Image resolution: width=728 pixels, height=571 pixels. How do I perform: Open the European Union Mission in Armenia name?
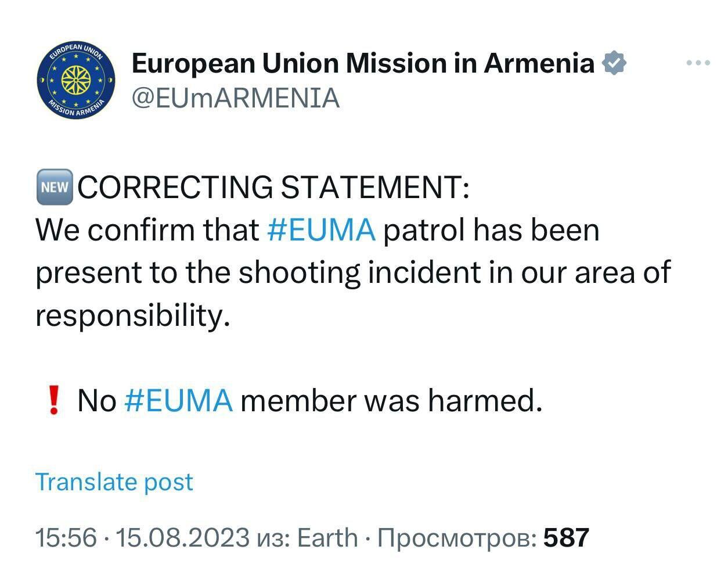point(363,63)
